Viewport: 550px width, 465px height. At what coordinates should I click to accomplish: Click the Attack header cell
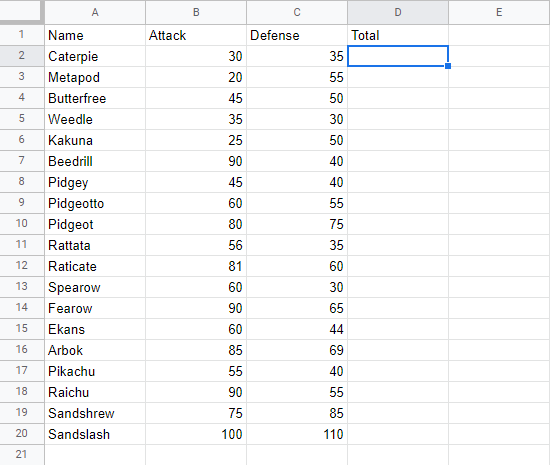(x=196, y=35)
